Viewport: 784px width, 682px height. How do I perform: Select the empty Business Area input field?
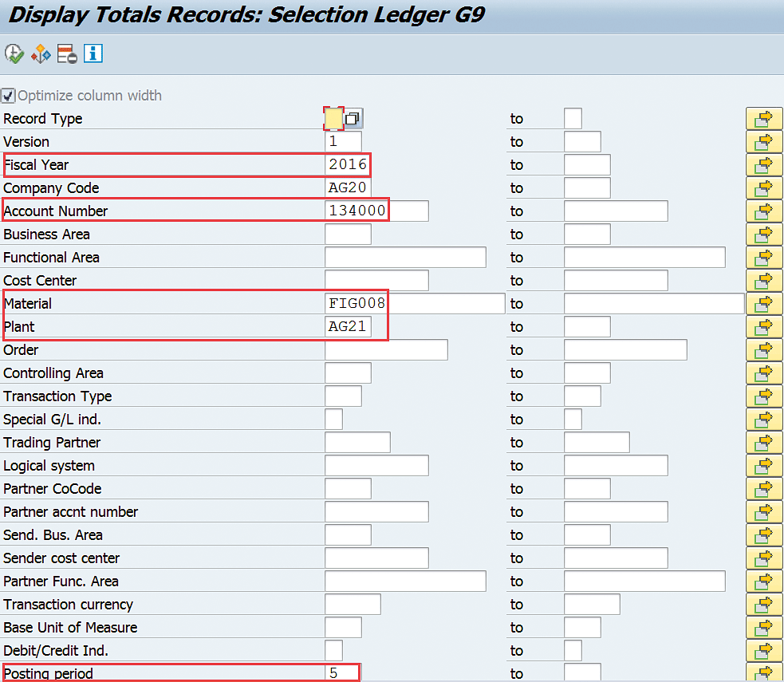coord(348,235)
